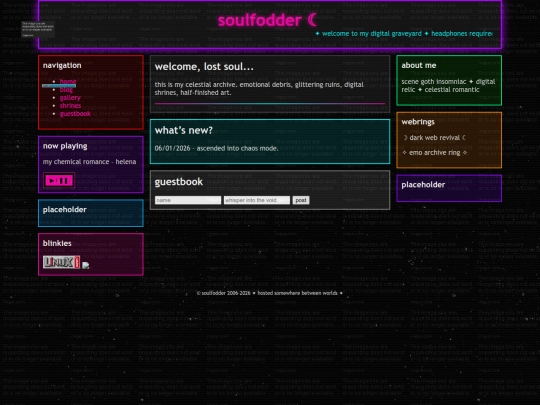Click the purple placeholder box under webrings
Screen dimensions: 540x405
(x=449, y=188)
